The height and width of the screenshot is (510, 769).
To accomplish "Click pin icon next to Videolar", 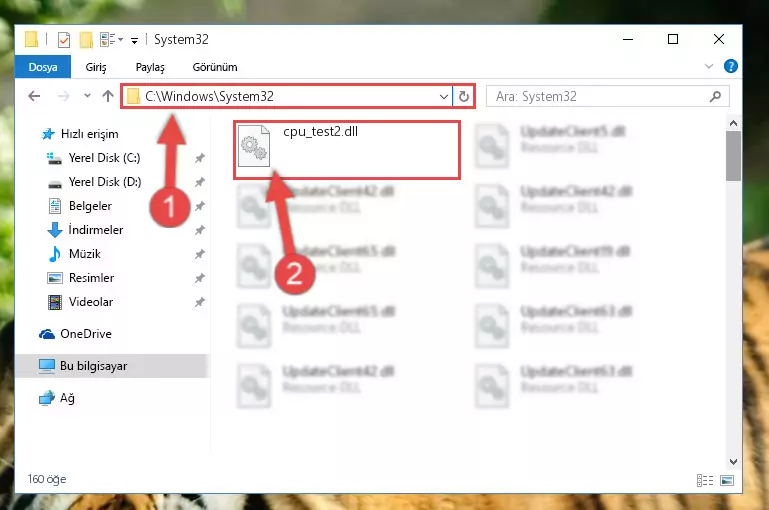I will (200, 302).
